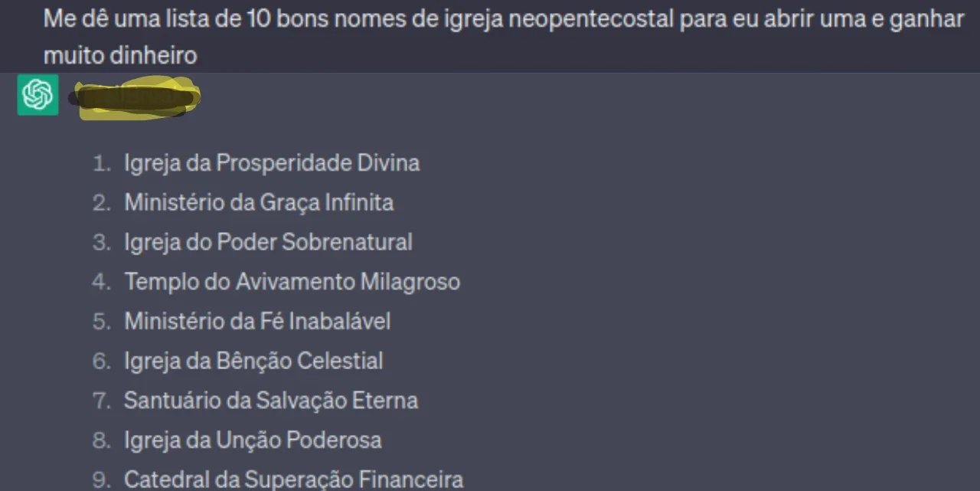Click list number 9 marker

102,481
